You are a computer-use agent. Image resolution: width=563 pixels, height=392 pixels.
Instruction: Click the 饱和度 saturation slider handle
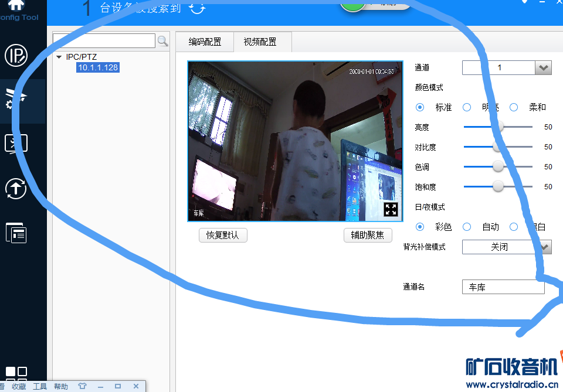coord(498,186)
